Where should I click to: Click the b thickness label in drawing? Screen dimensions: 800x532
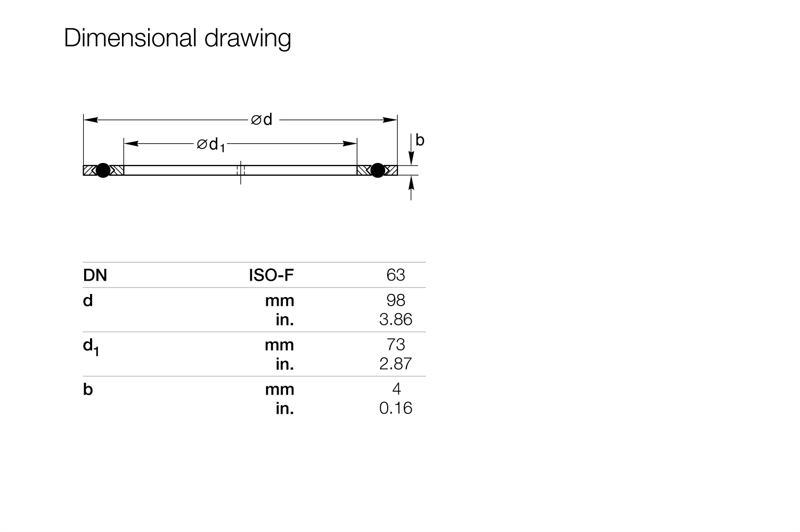420,140
